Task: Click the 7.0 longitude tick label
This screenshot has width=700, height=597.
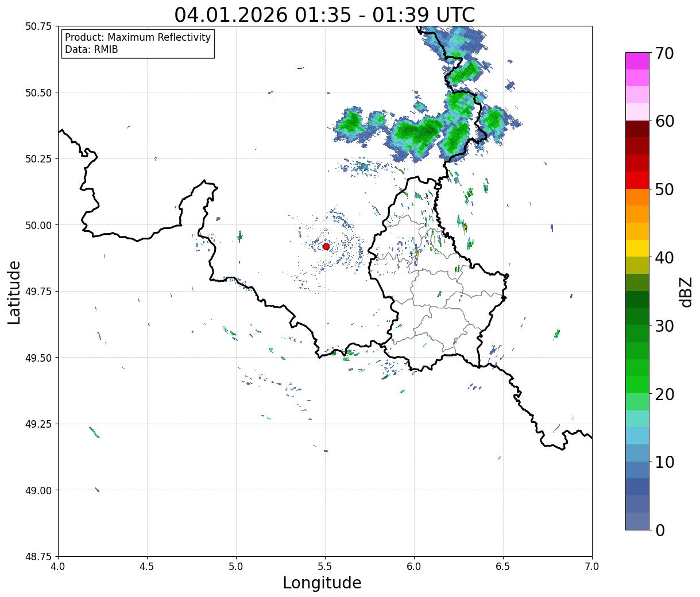Action: tap(592, 567)
